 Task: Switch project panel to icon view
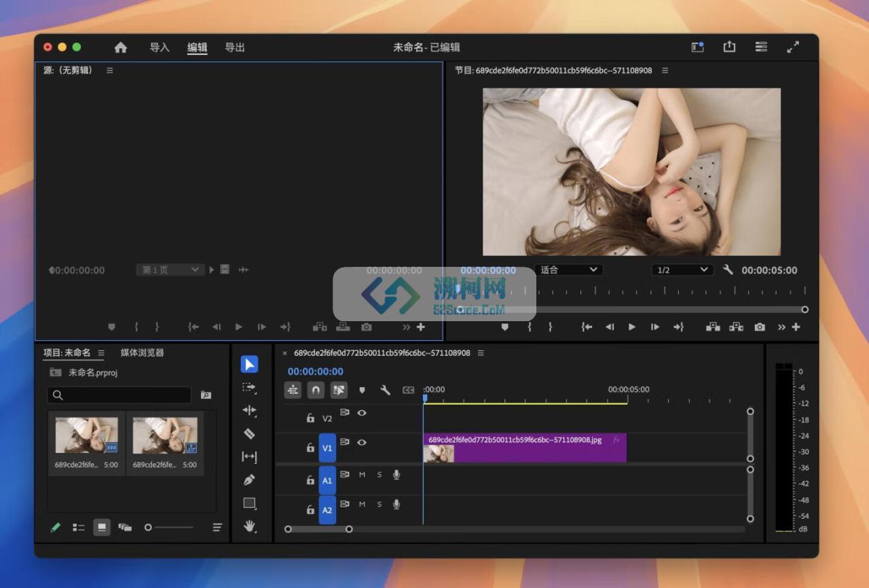click(102, 527)
